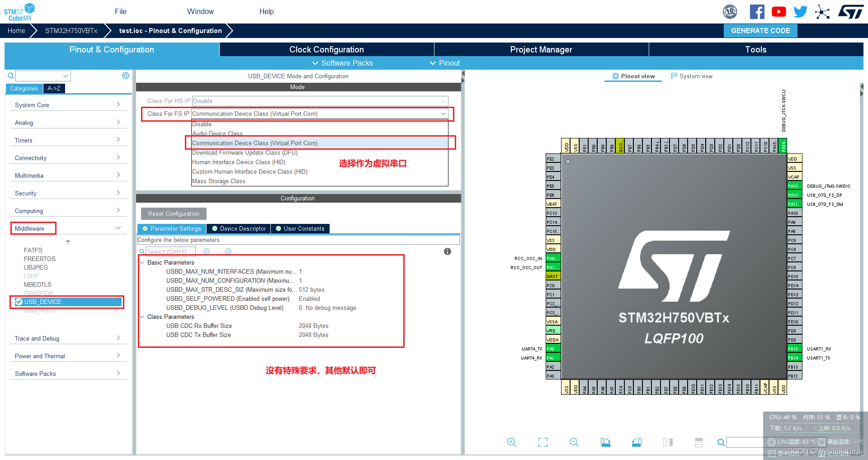The image size is (868, 460).
Task: Open the Facebook link icon
Action: coord(757,12)
